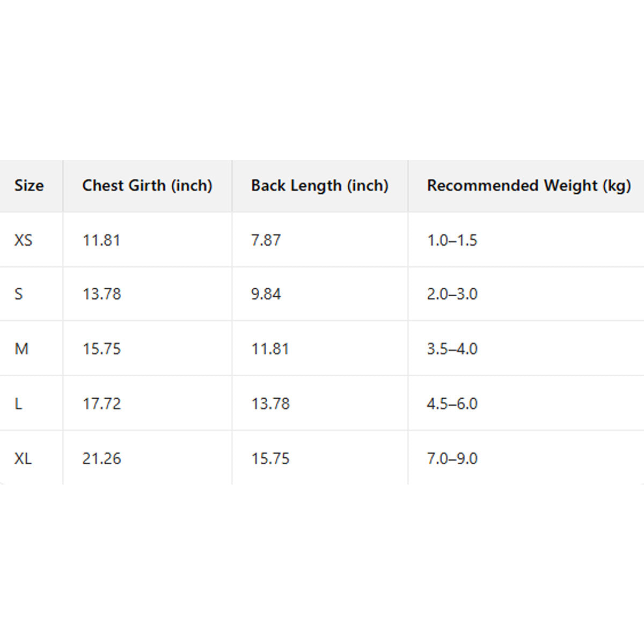Select the S size row label
Viewport: 644px width, 644px height.
tap(19, 294)
